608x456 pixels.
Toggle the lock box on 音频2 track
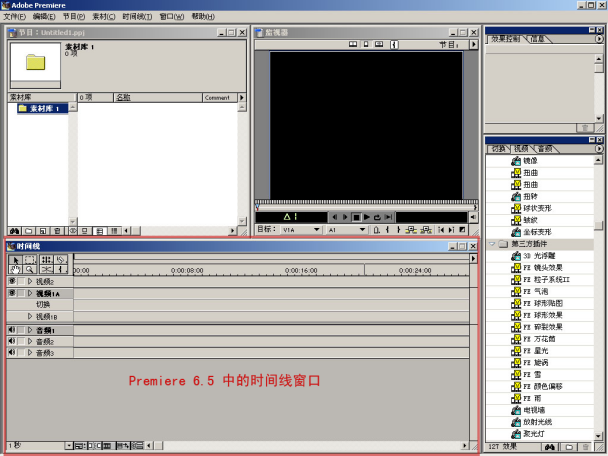click(21, 341)
